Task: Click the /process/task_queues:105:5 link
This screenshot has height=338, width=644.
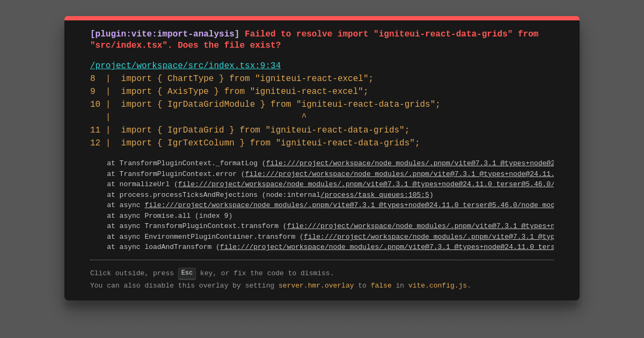Action: pyautogui.click(x=375, y=195)
